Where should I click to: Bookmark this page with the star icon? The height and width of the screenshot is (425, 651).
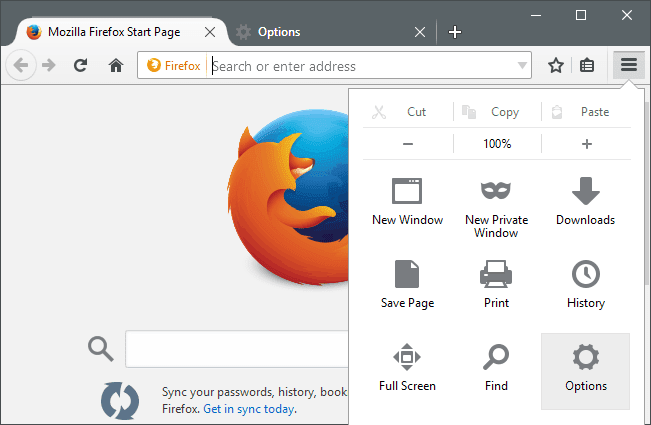(556, 65)
